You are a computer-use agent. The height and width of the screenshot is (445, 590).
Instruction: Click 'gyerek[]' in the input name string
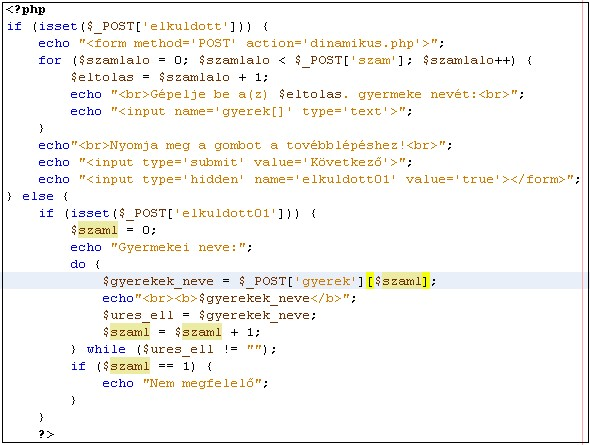(x=254, y=111)
